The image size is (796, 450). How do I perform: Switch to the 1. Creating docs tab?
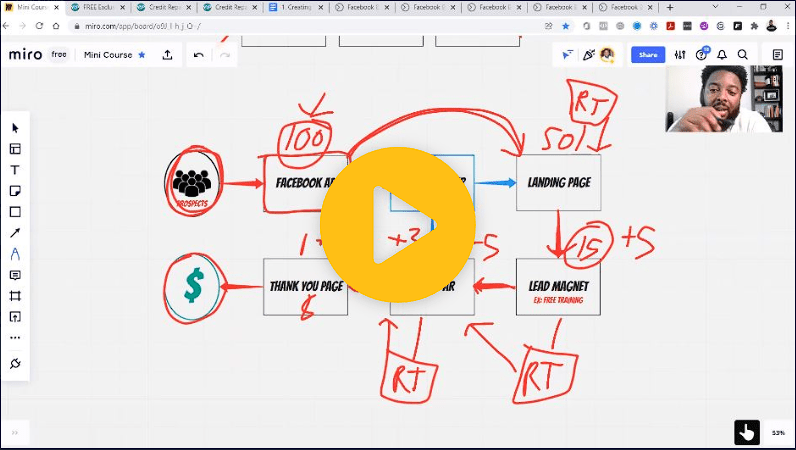pos(296,7)
